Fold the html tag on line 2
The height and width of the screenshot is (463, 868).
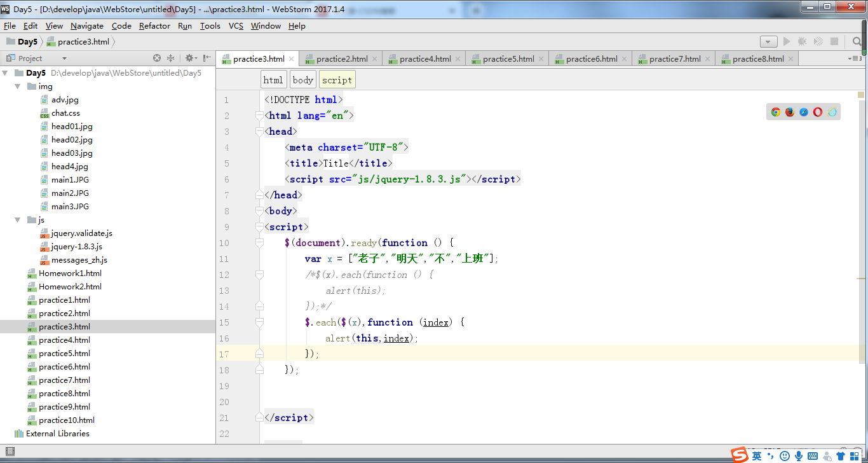259,116
